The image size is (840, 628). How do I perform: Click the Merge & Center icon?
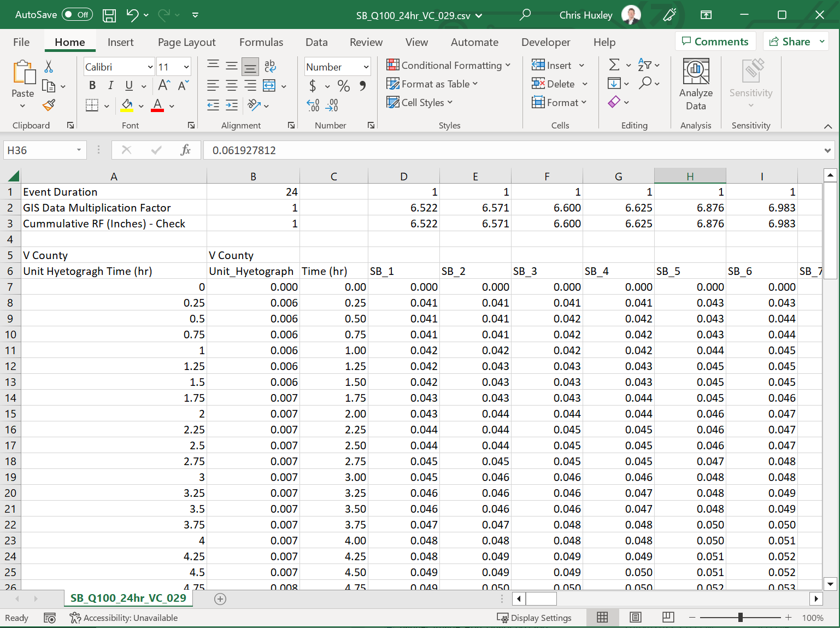pos(269,85)
